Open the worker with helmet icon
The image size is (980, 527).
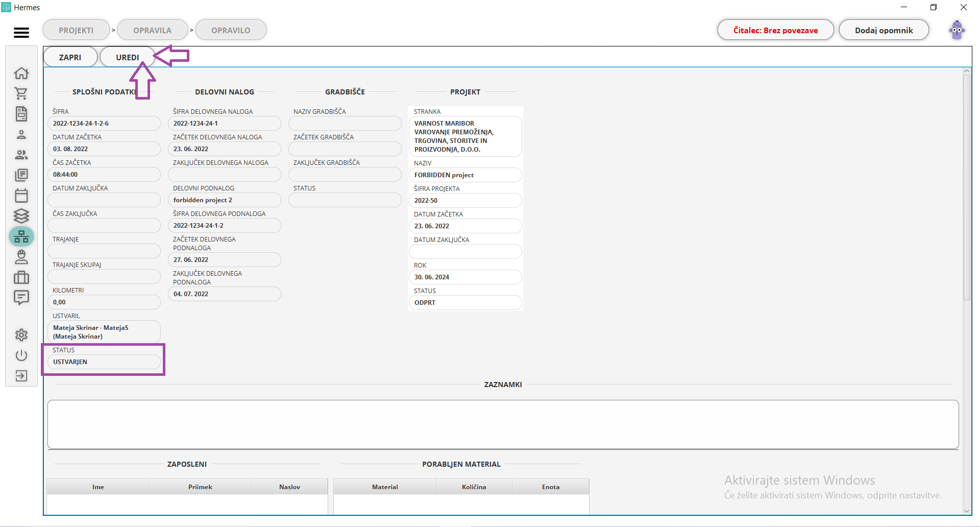[x=21, y=257]
